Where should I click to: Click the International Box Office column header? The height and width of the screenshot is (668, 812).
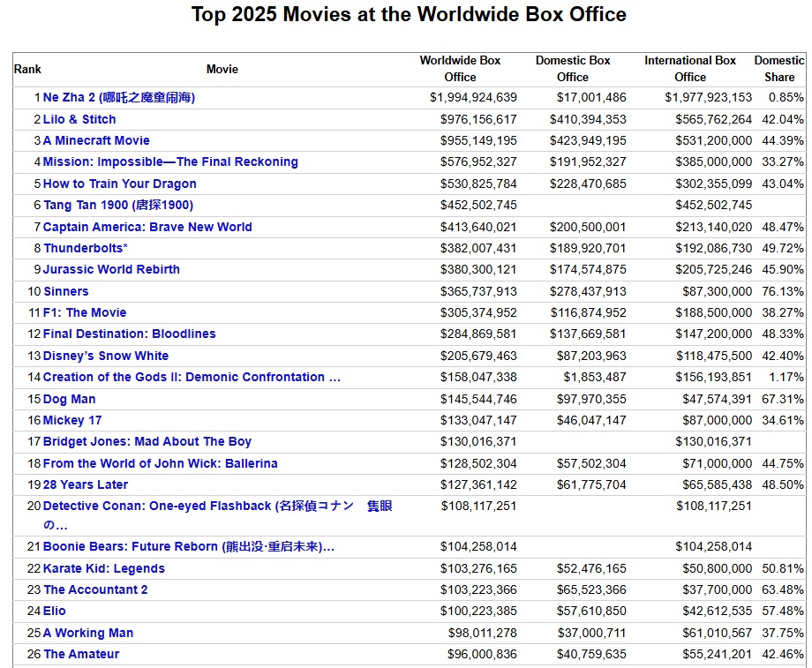tap(690, 68)
